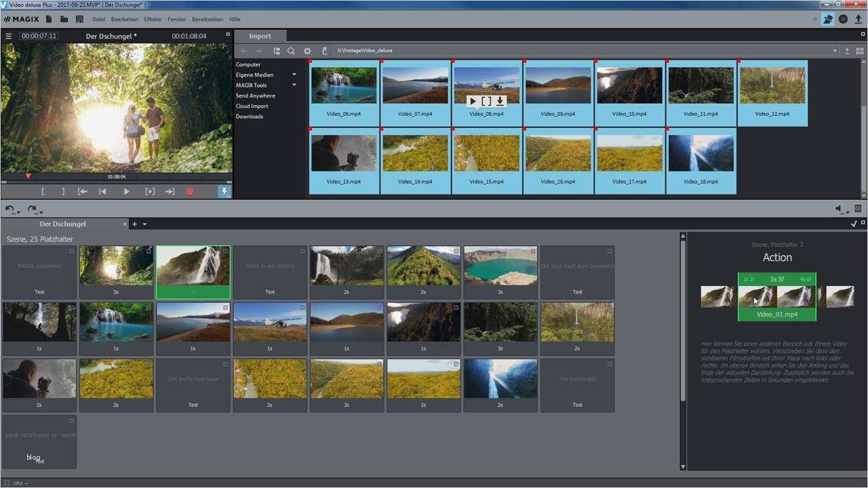Open the search magnifier in Import panel
Screen dimensions: 868x488
[291, 51]
